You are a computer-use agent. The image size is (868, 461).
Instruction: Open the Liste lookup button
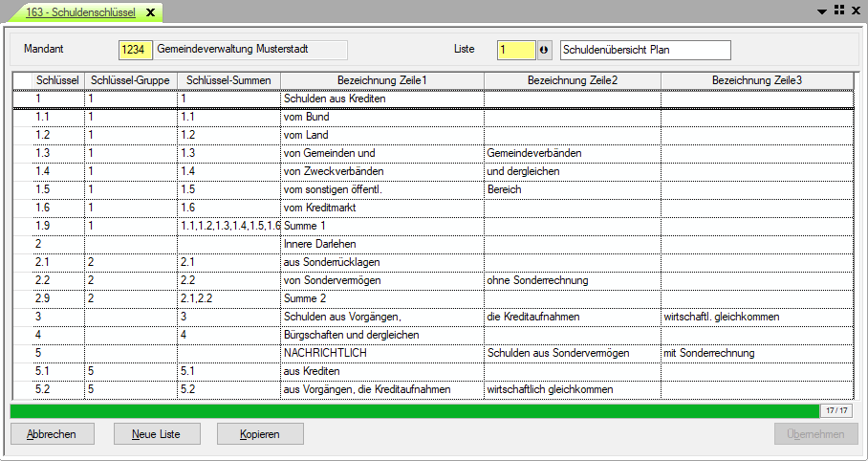(x=545, y=50)
